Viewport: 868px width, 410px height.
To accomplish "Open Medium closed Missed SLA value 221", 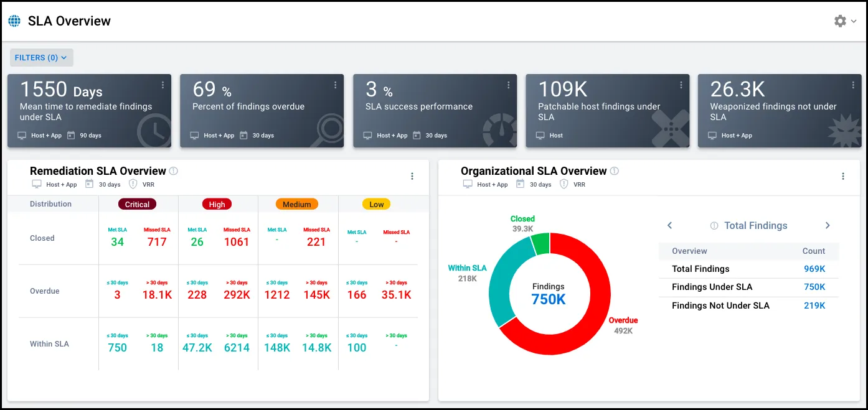I will click(x=316, y=242).
